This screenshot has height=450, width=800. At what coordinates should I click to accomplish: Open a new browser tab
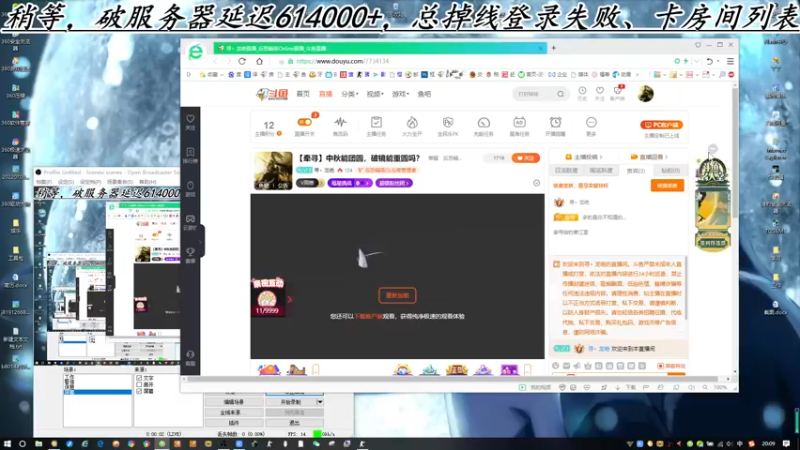[554, 48]
